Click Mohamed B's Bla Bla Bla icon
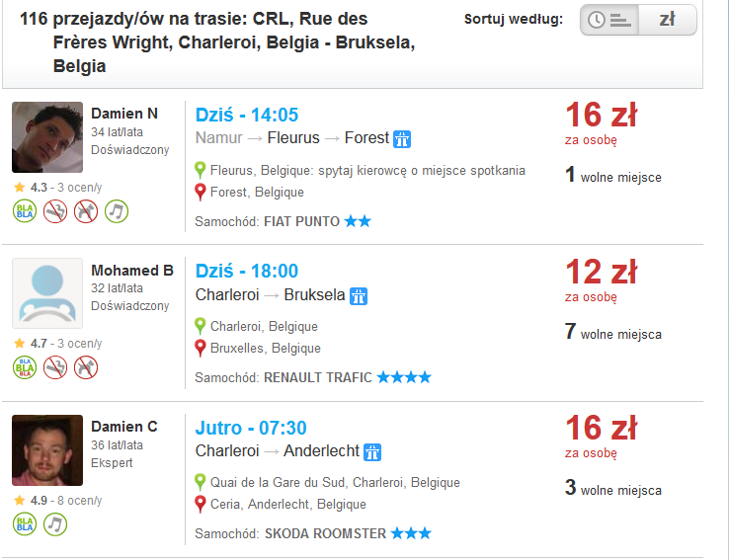729x560 pixels. tap(25, 367)
